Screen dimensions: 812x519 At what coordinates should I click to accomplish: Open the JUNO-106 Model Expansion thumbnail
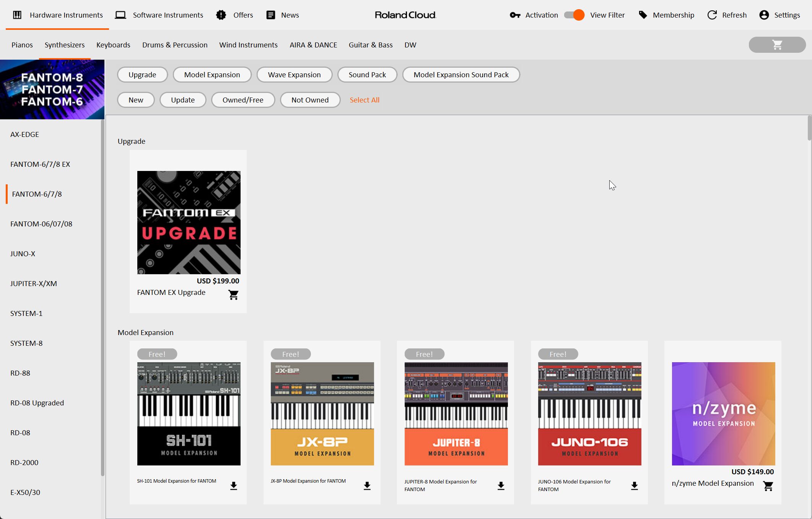tap(590, 414)
